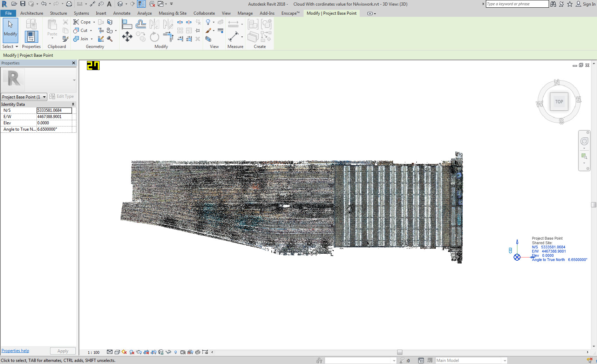The width and height of the screenshot is (597, 364).
Task: Click the Join geometry tool
Action: (81, 39)
